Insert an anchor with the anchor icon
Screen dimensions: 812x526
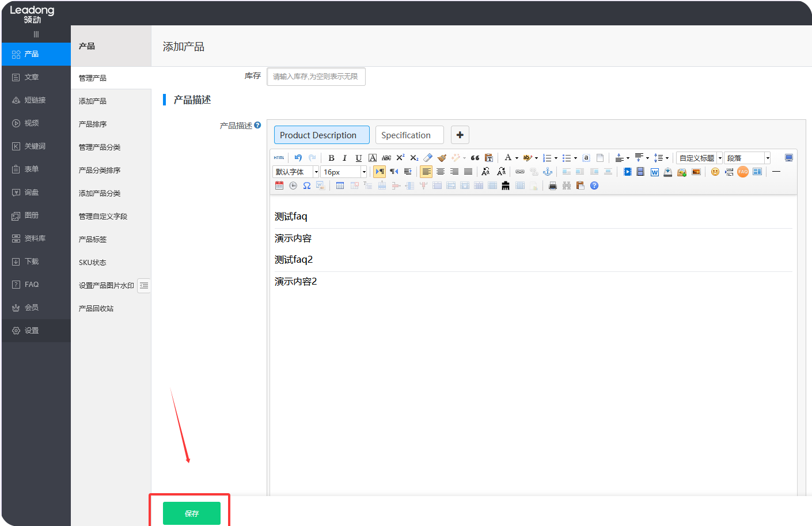(548, 172)
